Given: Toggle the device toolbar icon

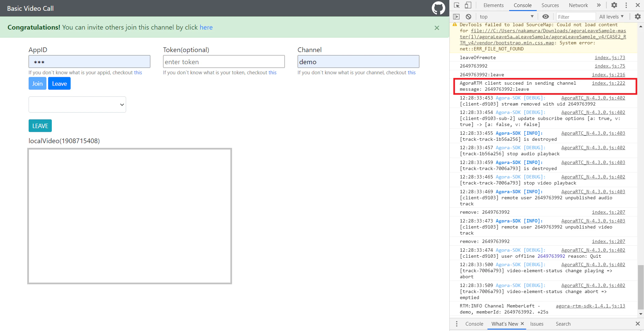Looking at the screenshot, I should [x=468, y=5].
